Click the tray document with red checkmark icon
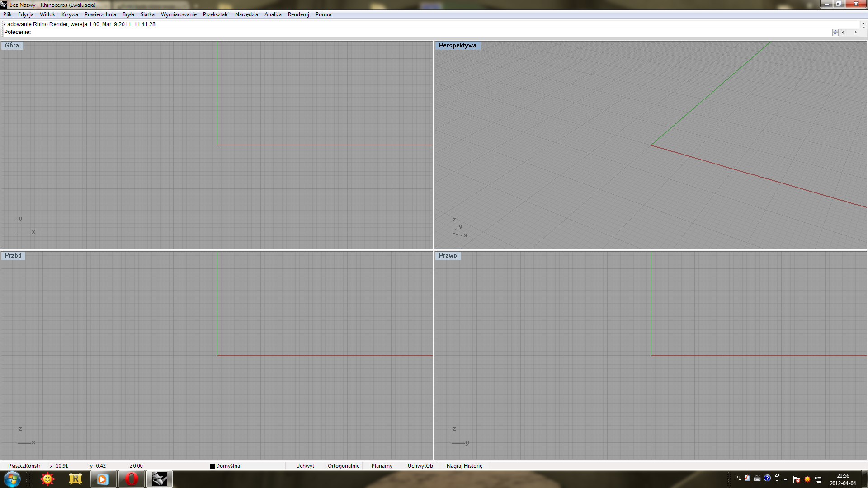 747,478
